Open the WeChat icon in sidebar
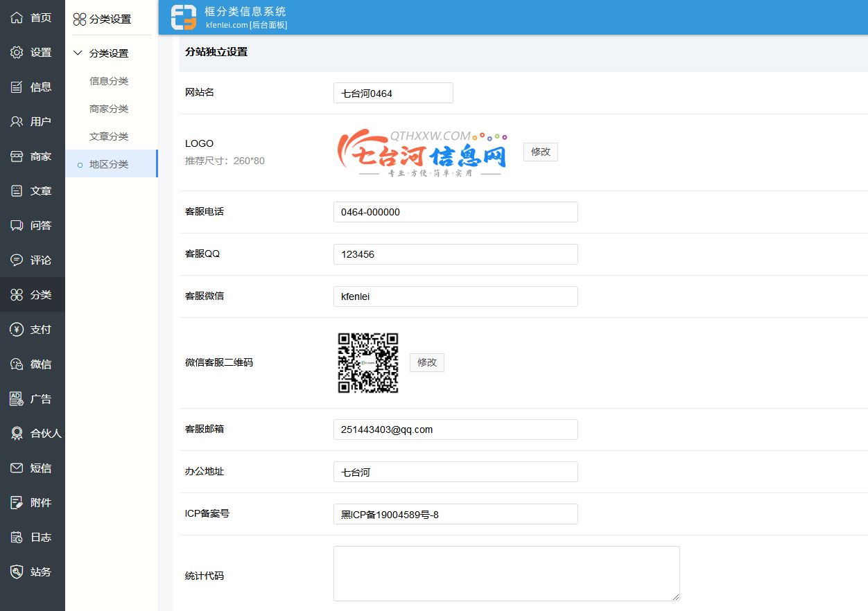 click(x=17, y=364)
